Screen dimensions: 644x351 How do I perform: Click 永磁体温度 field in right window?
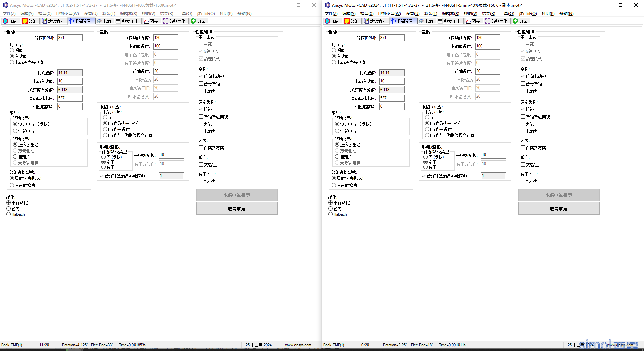[488, 46]
